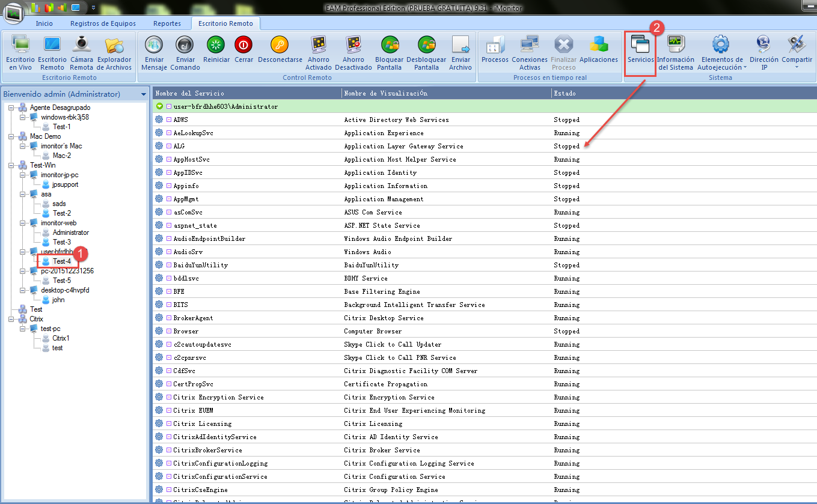Sort by Nombre del Servicio column
This screenshot has width=817, height=504.
247,93
